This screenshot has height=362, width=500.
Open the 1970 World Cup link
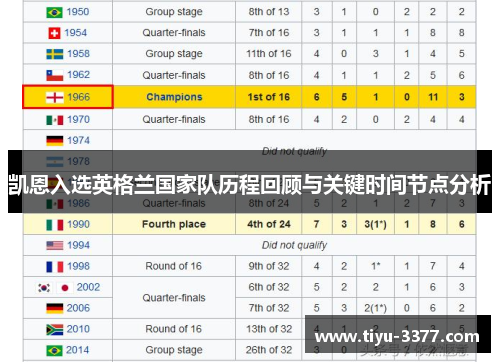(x=79, y=119)
